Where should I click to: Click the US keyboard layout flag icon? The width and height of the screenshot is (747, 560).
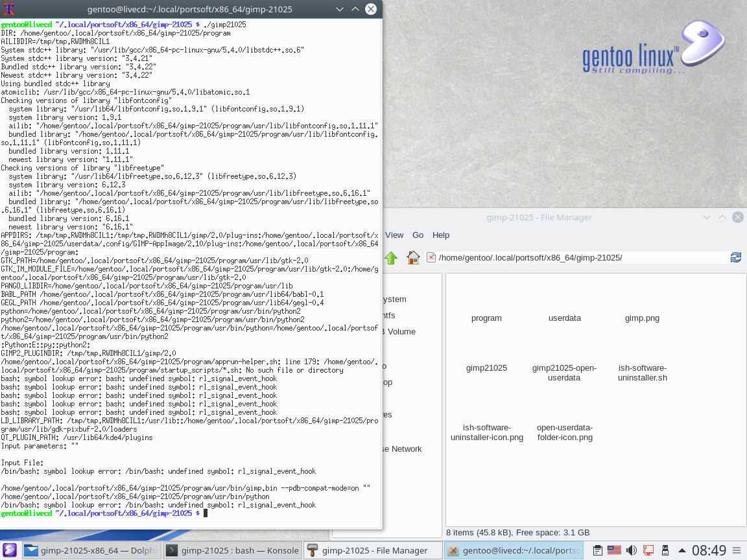(x=614, y=550)
